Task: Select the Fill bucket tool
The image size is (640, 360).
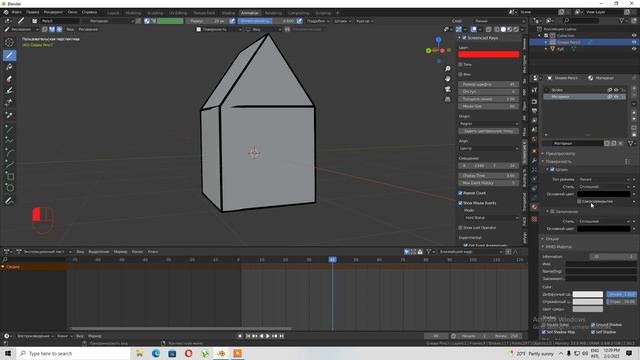Action: (x=9, y=67)
